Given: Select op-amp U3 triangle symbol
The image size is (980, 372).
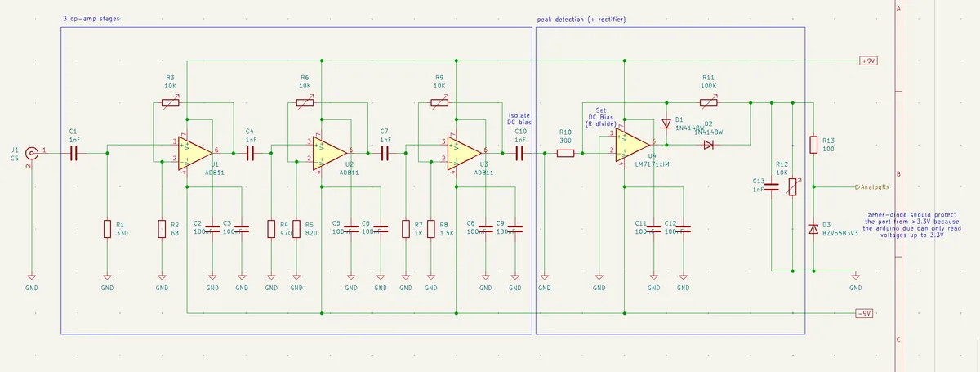Looking at the screenshot, I should 464,152.
